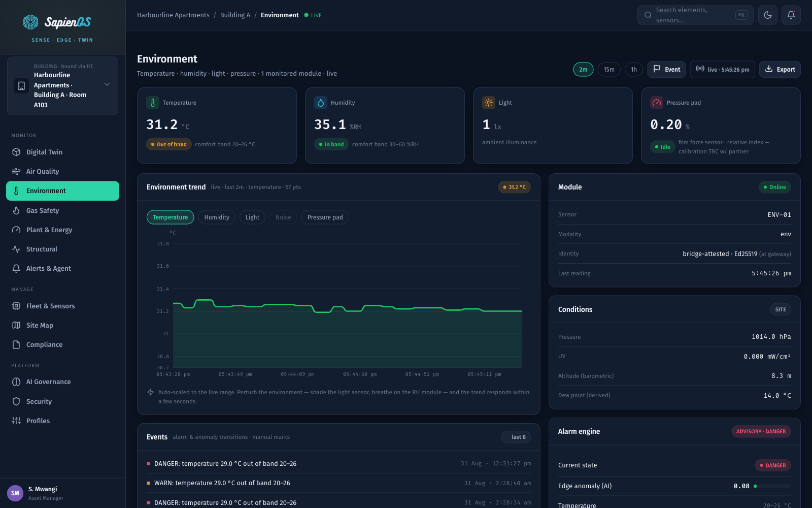Click the Light card sun icon
The height and width of the screenshot is (508, 812).
[489, 103]
